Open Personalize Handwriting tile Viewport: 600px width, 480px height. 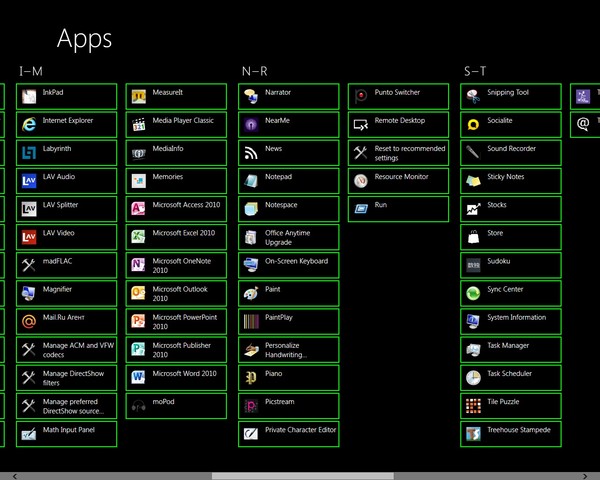click(289, 349)
